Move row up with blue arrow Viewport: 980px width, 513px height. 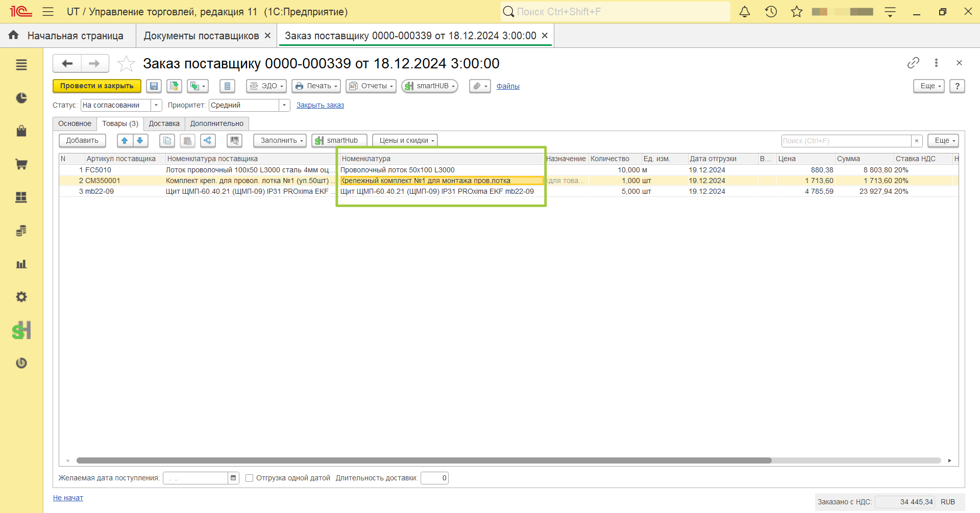pyautogui.click(x=125, y=140)
